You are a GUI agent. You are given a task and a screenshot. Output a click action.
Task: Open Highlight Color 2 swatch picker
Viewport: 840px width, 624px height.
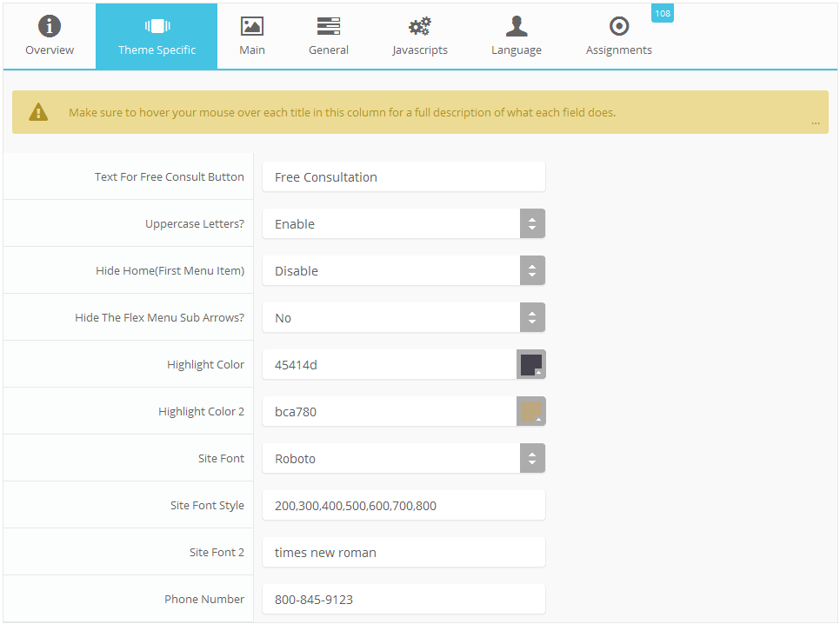click(531, 412)
